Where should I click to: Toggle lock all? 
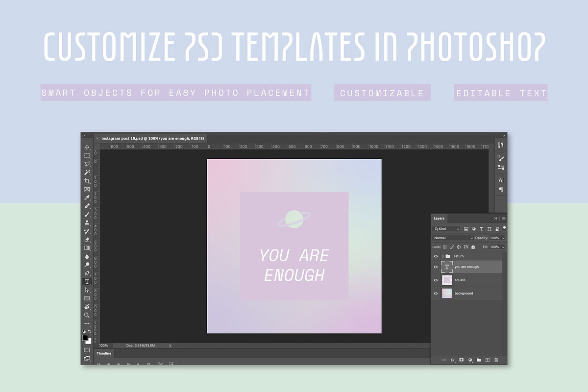click(x=473, y=247)
